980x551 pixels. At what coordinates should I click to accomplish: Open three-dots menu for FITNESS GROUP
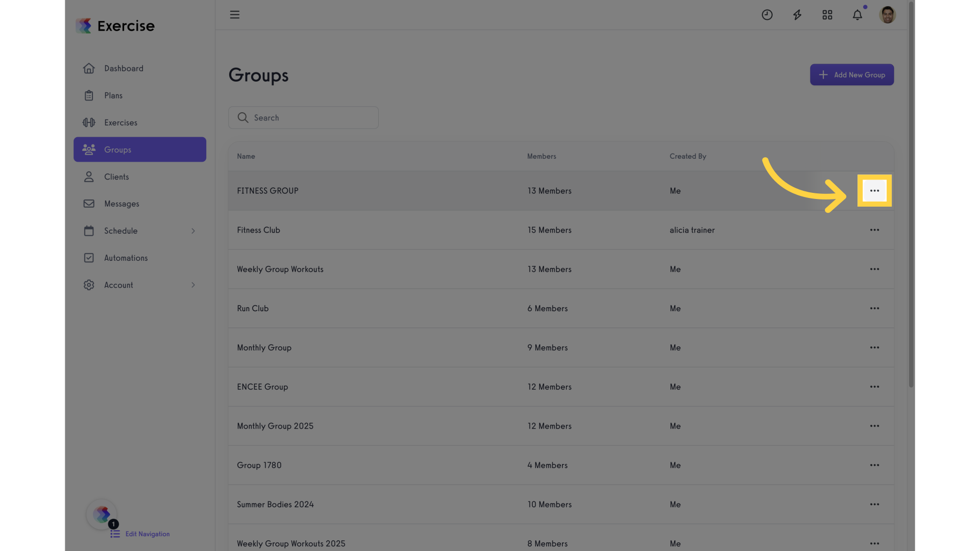pyautogui.click(x=874, y=191)
